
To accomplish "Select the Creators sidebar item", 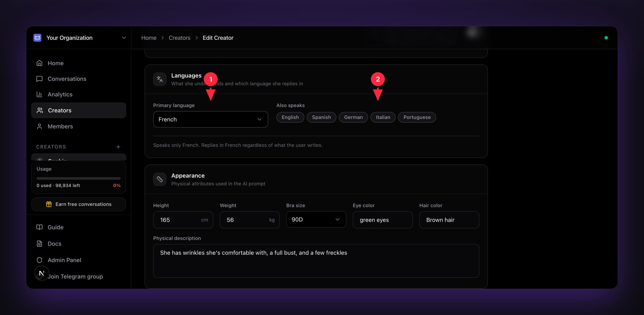I will click(78, 110).
